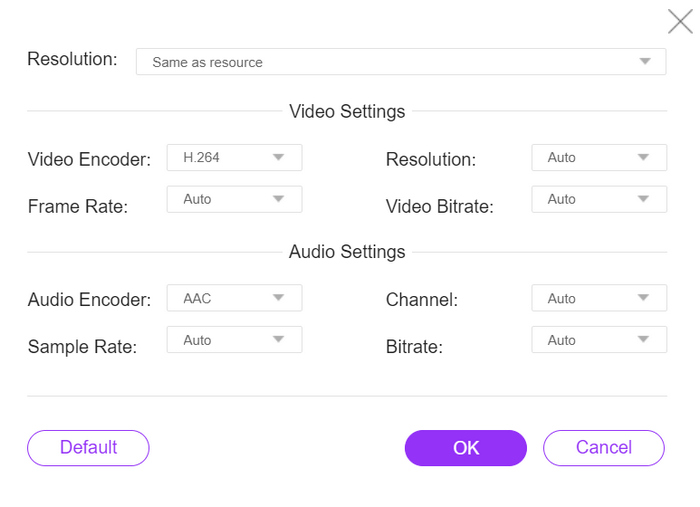This screenshot has height=507, width=700.
Task: Click the Default button
Action: click(x=88, y=448)
